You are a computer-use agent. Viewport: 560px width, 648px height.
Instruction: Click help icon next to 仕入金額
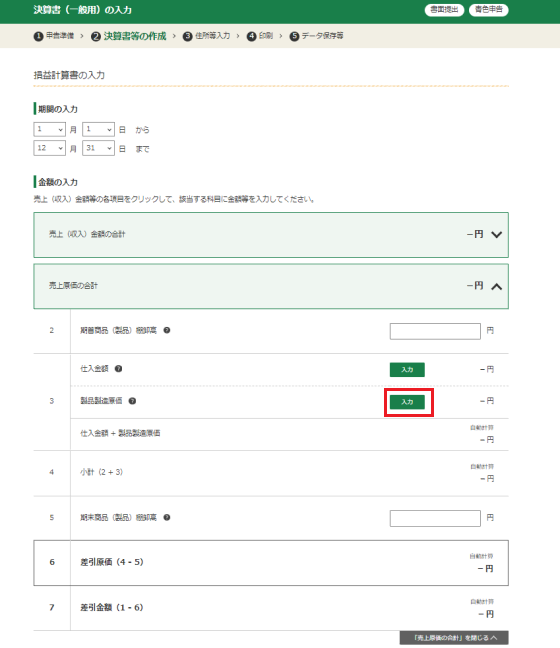point(118,369)
